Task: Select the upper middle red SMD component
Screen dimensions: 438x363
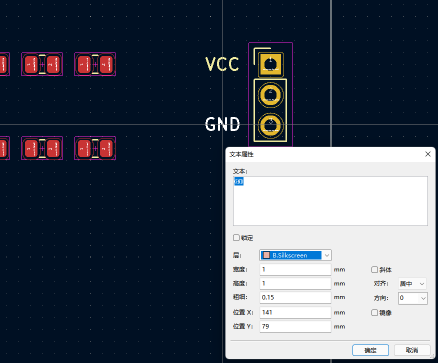Action: click(42, 64)
